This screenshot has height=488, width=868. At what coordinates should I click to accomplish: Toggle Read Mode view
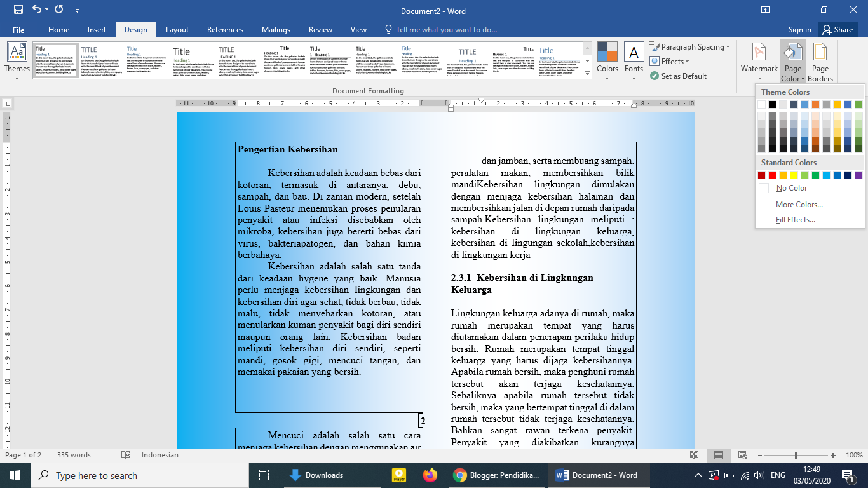(x=694, y=455)
